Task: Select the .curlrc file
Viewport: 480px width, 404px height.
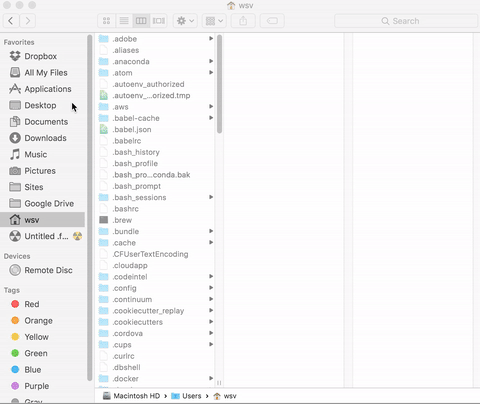Action: (155, 356)
